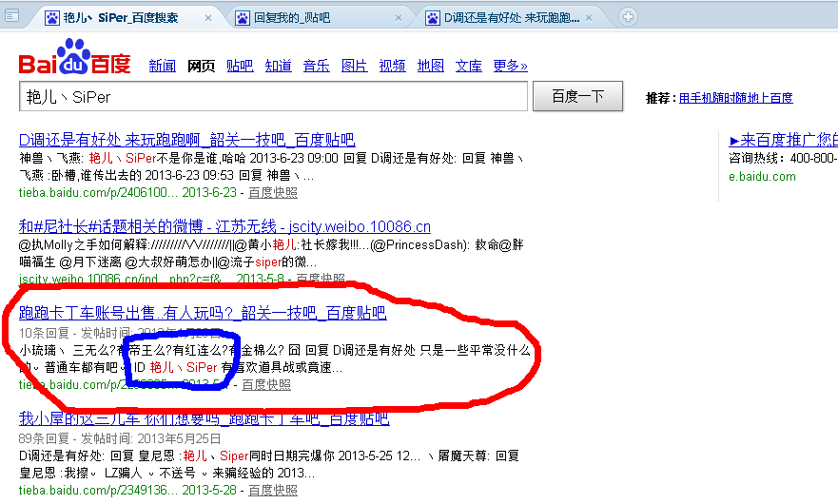Open the 新闻 search category
The width and height of the screenshot is (838, 504).
pyautogui.click(x=163, y=66)
